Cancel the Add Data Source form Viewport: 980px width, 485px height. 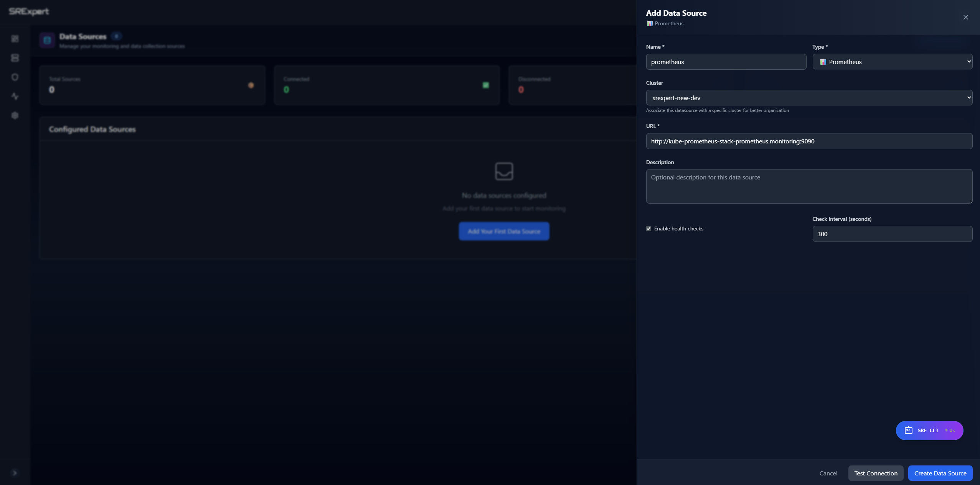click(828, 473)
